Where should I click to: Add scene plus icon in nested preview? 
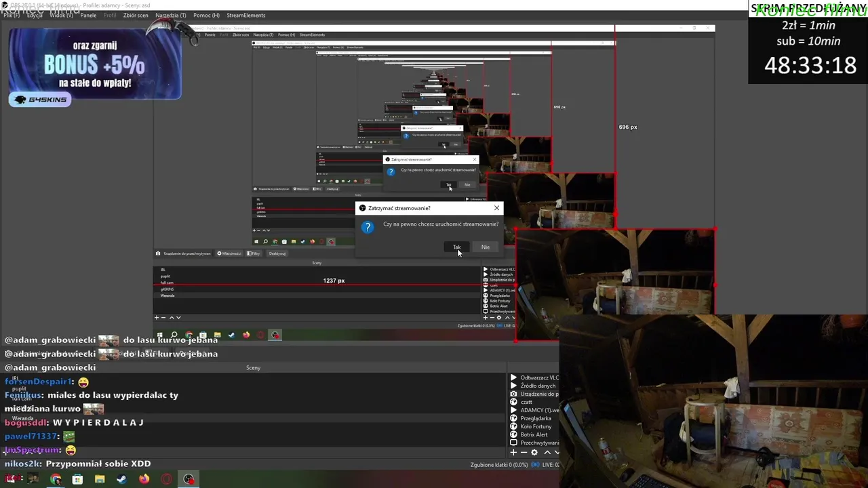[157, 317]
